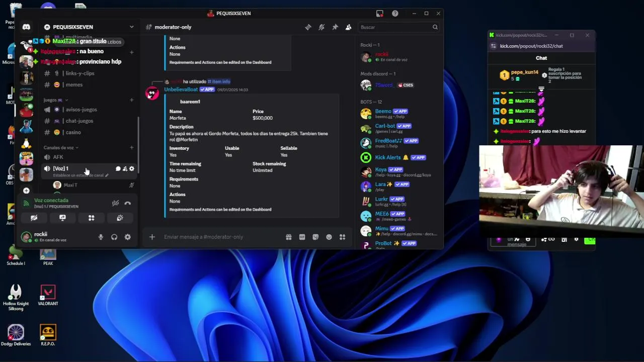This screenshot has height=362, width=644.
Task: Open the links-y-clips channel
Action: pos(79,73)
